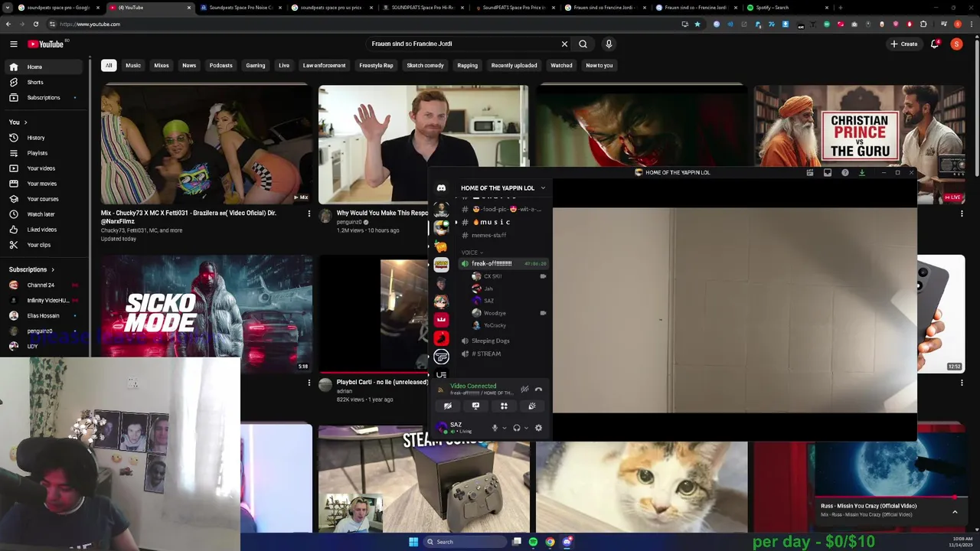Open Discord screen share button

pos(475,406)
